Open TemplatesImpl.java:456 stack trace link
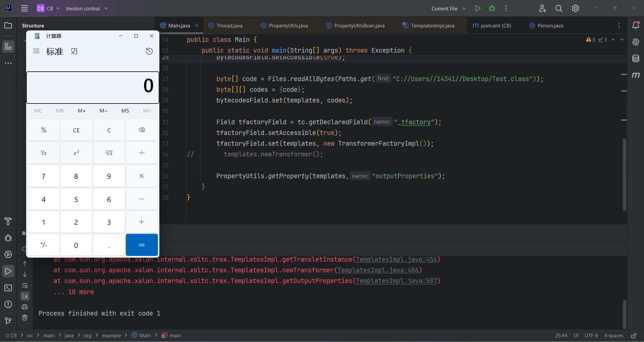 tap(396, 259)
